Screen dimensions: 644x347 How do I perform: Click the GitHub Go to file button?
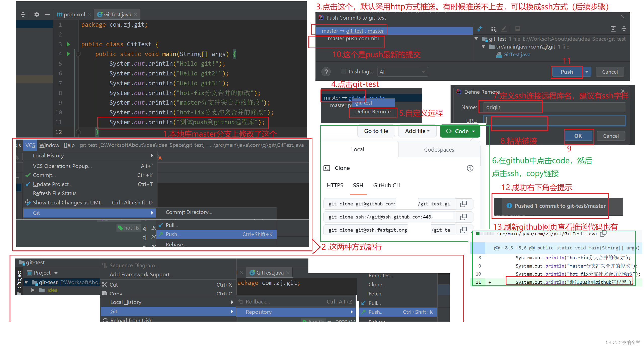point(376,131)
